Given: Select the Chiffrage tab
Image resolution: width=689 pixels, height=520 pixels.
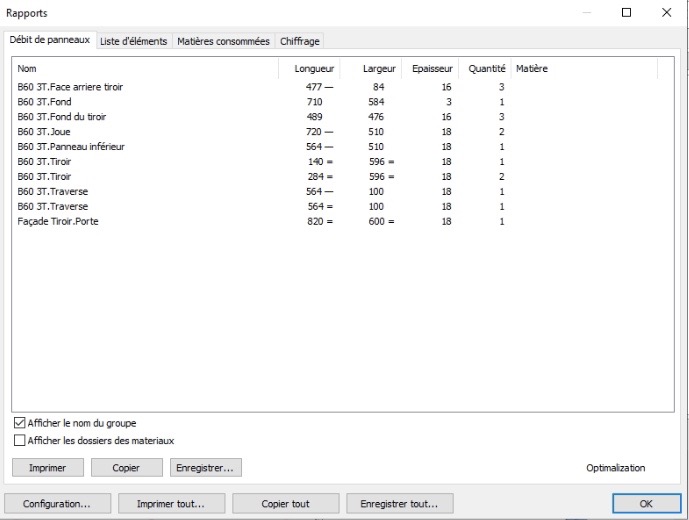Looking at the screenshot, I should point(299,41).
